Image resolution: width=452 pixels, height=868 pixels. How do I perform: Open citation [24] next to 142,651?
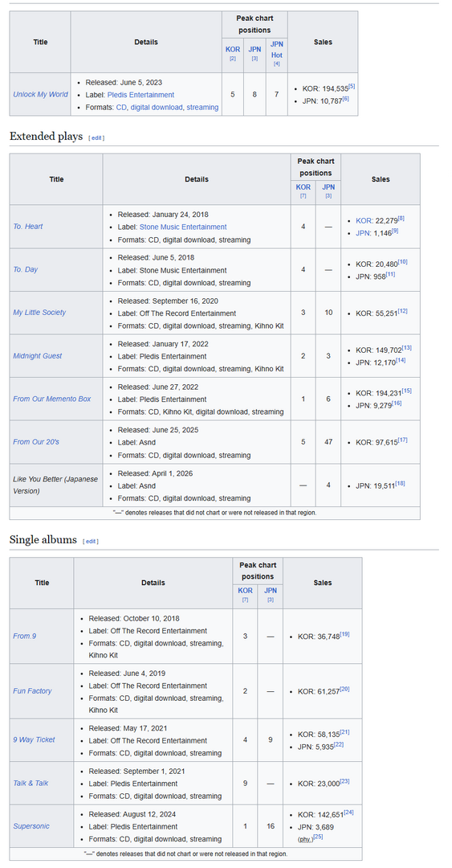pyautogui.click(x=348, y=813)
